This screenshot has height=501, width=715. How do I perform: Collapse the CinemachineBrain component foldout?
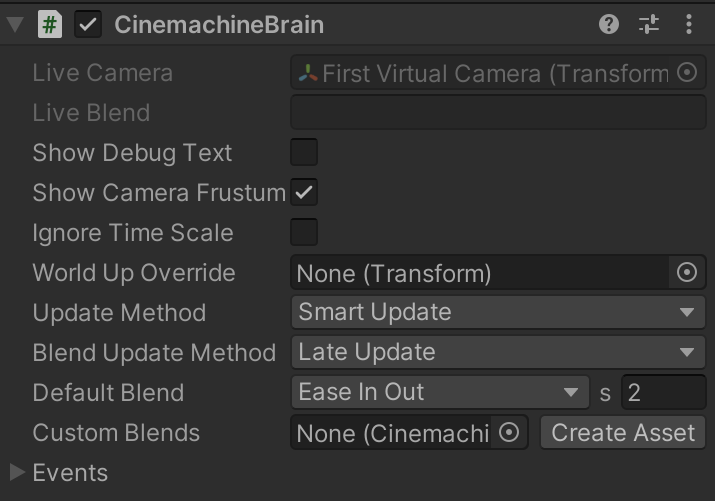tap(15, 25)
